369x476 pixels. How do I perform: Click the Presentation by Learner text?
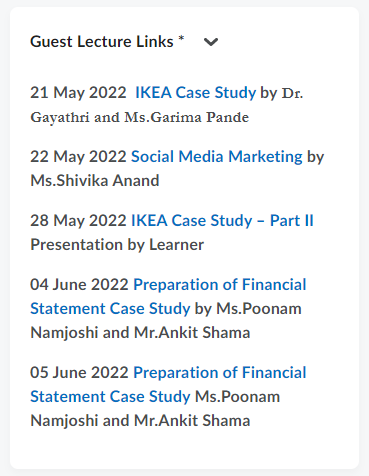[x=117, y=244]
